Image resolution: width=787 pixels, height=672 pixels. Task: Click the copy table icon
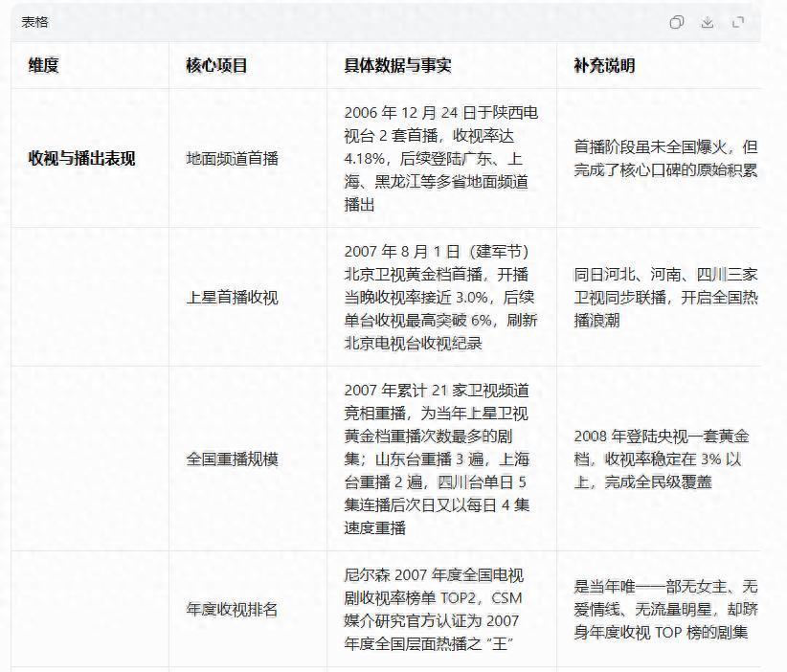pos(677,23)
